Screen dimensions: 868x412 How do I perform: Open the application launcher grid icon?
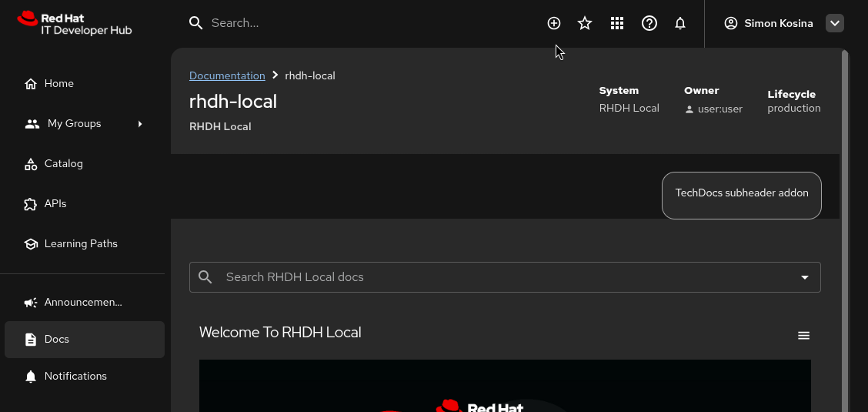617,23
